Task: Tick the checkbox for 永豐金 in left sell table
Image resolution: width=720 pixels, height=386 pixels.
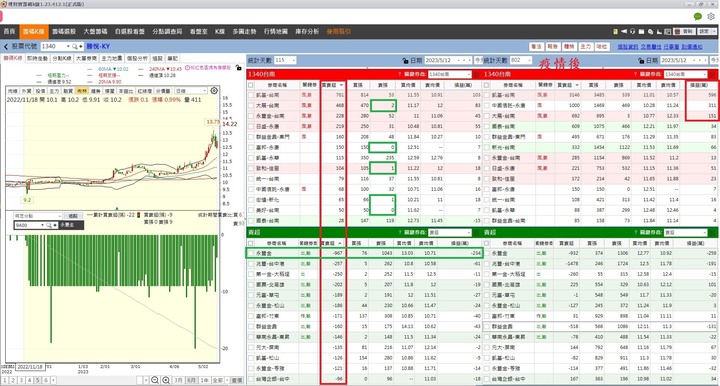Action: (251, 253)
